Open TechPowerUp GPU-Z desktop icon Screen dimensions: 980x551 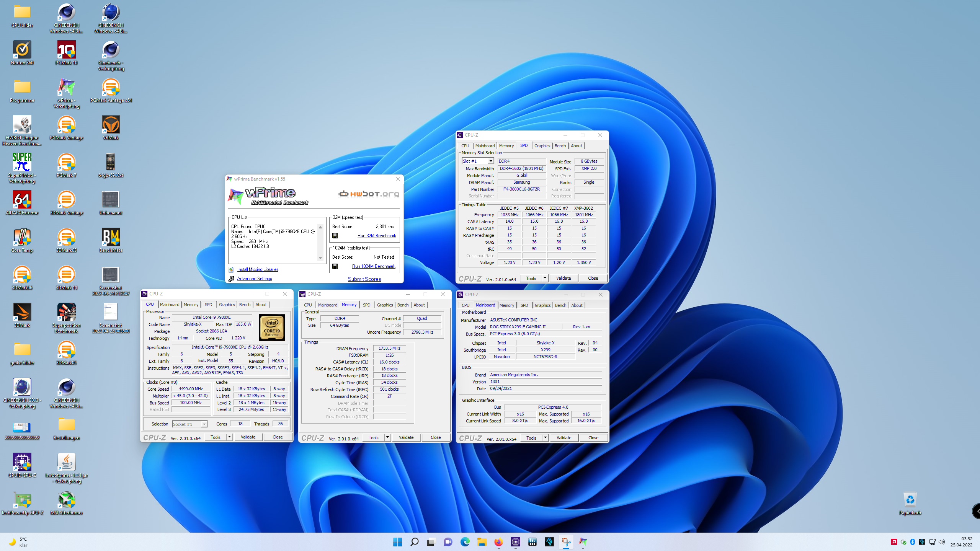tap(22, 503)
